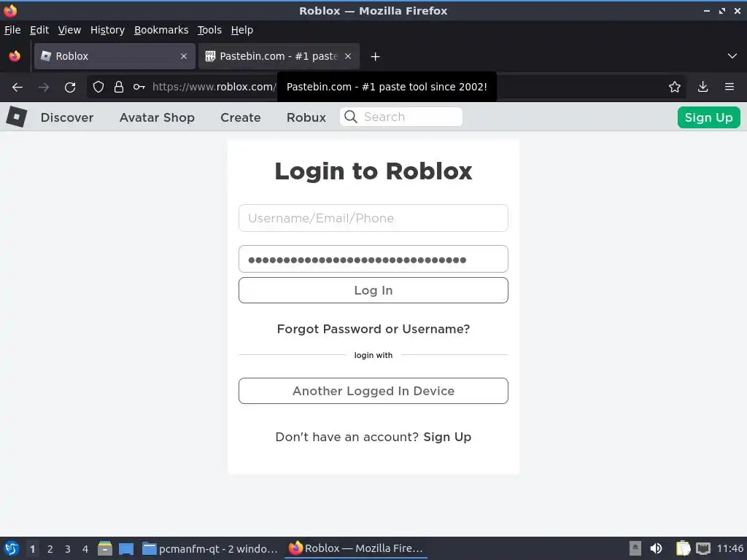Click the Roblox search magnifier icon

point(351,117)
